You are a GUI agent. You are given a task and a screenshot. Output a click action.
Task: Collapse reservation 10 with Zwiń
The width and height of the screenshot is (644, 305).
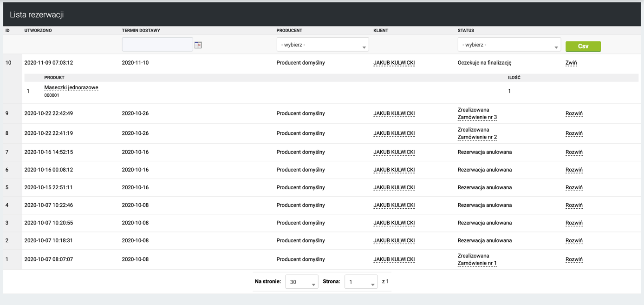571,63
